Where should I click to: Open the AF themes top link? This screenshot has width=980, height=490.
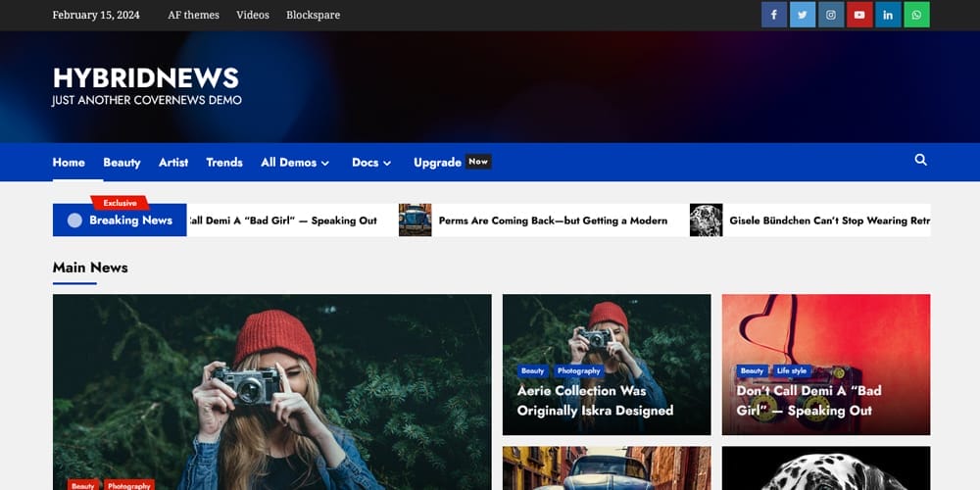(193, 15)
